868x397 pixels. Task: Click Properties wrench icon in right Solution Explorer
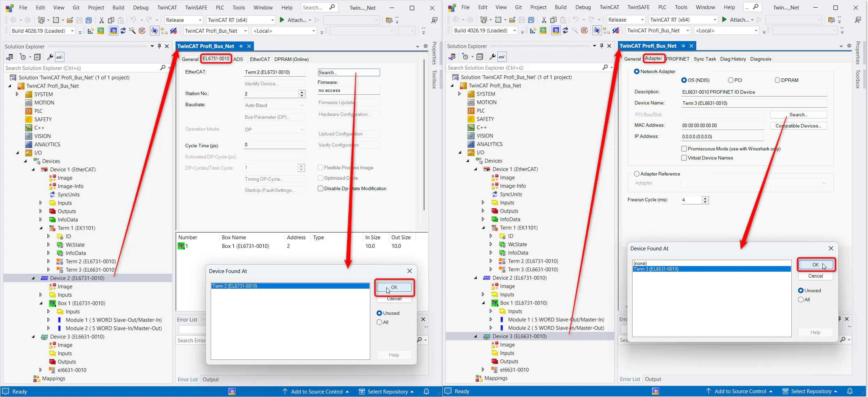[492, 57]
